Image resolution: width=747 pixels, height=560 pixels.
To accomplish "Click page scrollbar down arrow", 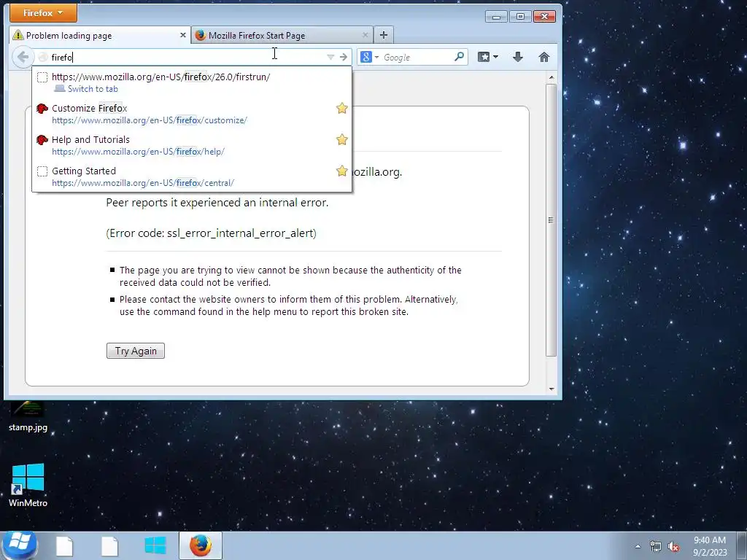I will [551, 389].
